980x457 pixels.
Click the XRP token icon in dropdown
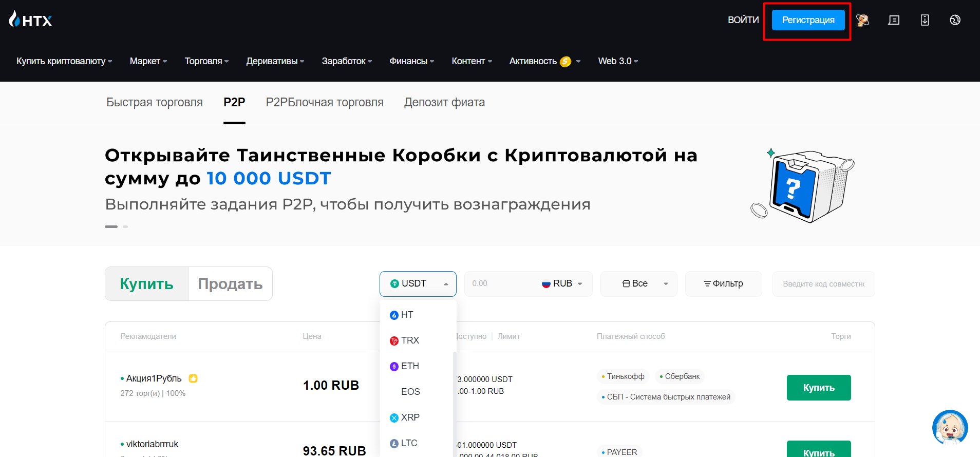click(394, 418)
